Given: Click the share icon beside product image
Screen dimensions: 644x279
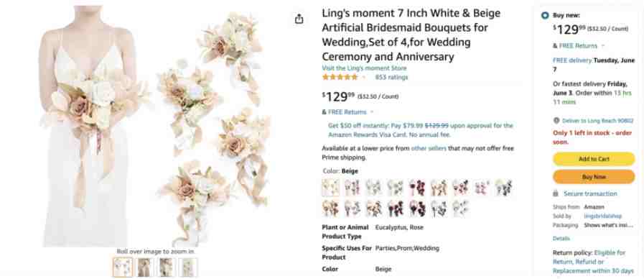Looking at the screenshot, I should [299, 19].
